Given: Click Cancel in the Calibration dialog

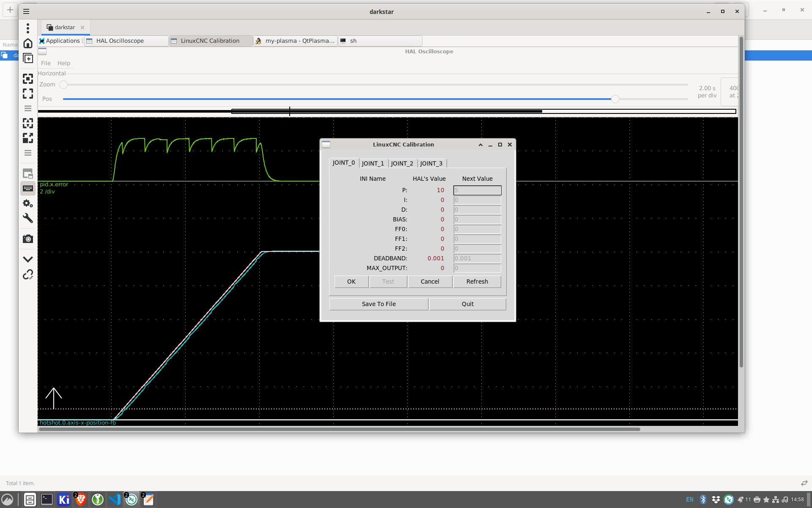Looking at the screenshot, I should coord(430,282).
